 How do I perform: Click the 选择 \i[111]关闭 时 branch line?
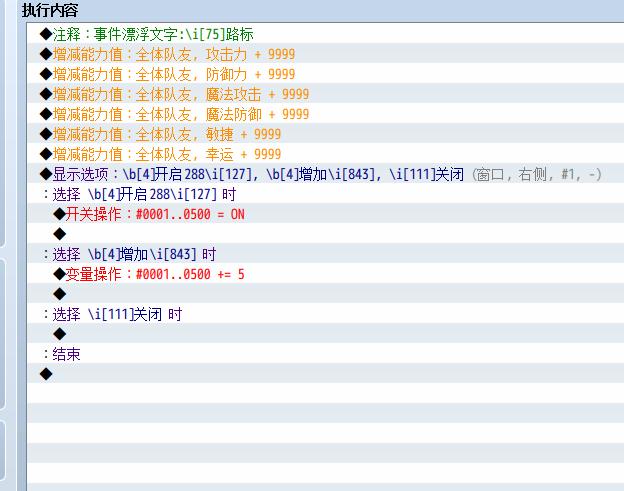(326, 314)
